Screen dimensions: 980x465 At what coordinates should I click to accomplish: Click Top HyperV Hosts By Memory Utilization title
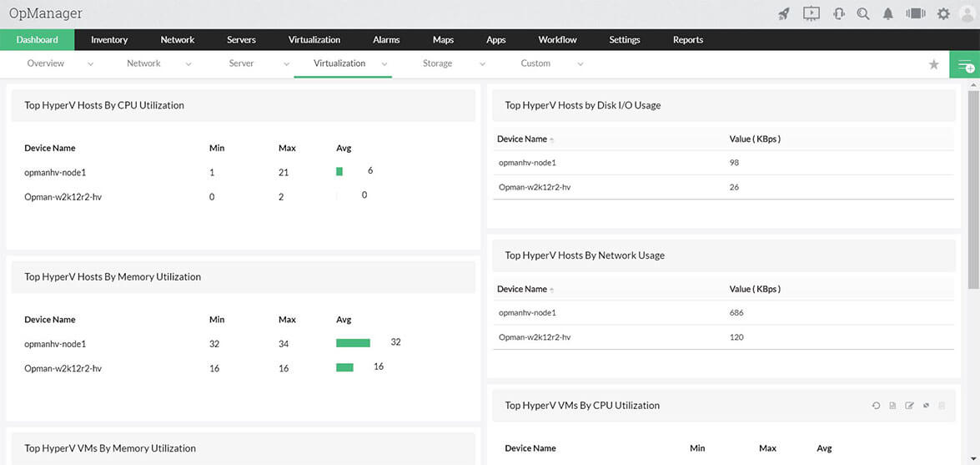coord(113,276)
